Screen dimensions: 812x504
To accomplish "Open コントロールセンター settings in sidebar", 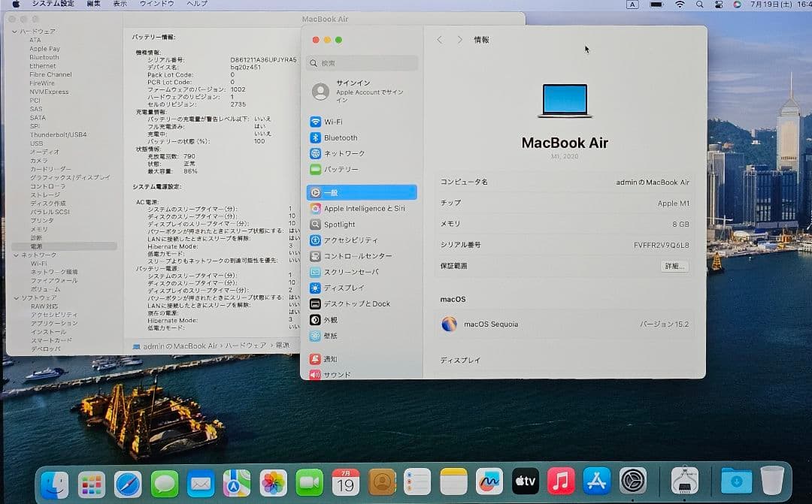I will click(x=362, y=256).
